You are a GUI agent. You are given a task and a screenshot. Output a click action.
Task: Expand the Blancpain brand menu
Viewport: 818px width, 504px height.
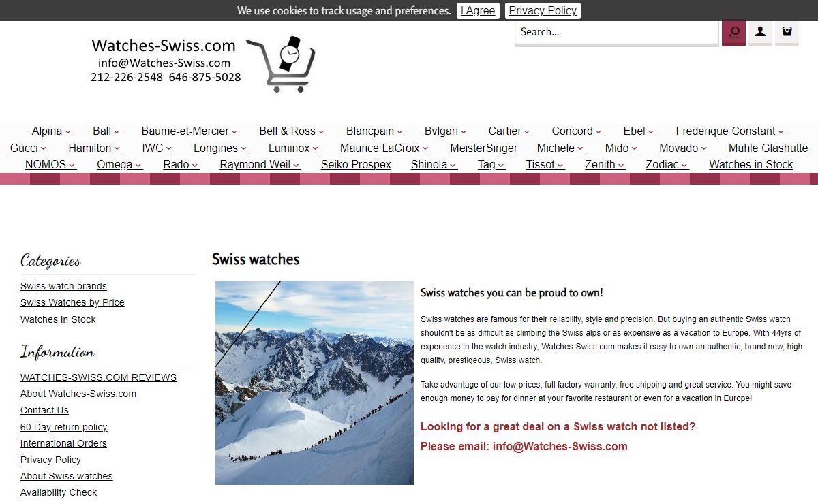coord(375,131)
